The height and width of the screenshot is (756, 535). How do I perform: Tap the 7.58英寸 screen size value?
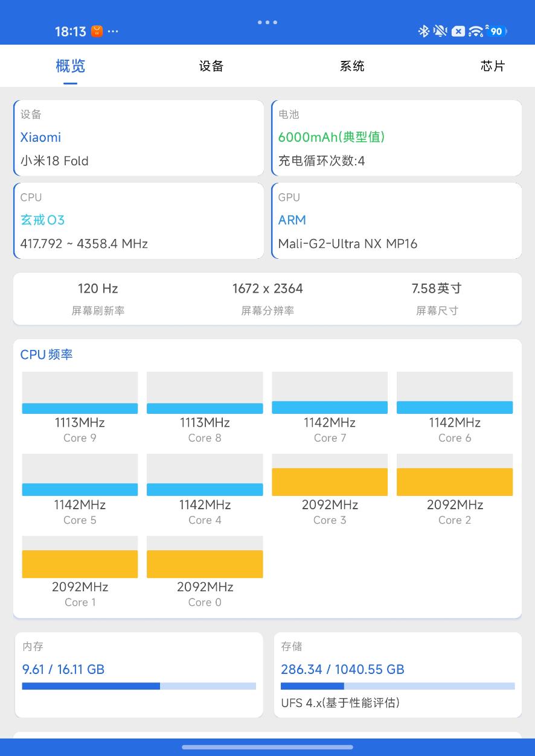[x=437, y=288]
